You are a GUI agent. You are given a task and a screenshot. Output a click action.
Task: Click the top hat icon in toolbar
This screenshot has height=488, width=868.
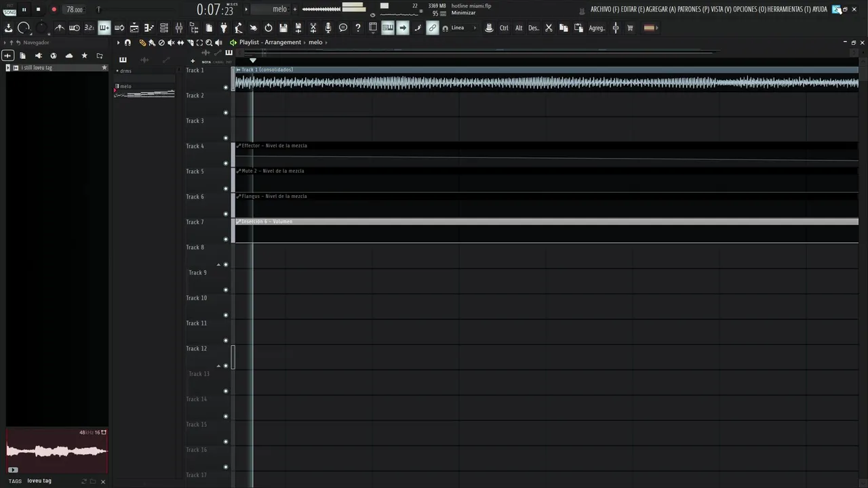coord(489,28)
